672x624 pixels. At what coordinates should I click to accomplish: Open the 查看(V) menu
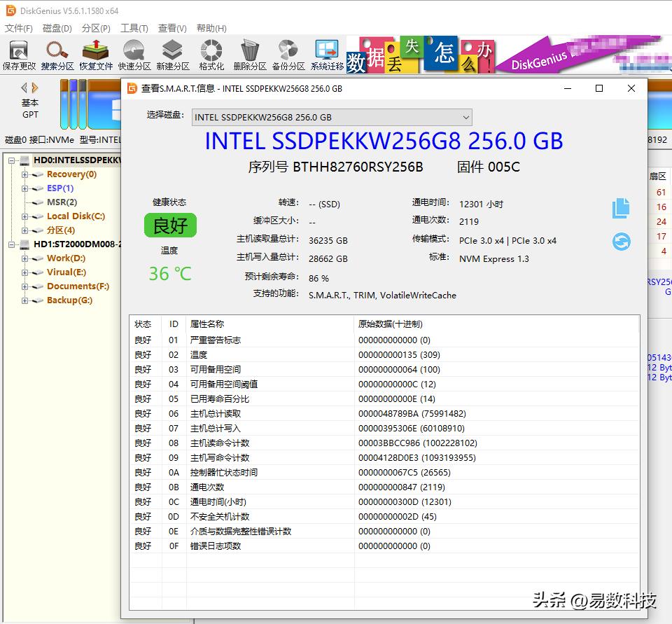(x=171, y=28)
